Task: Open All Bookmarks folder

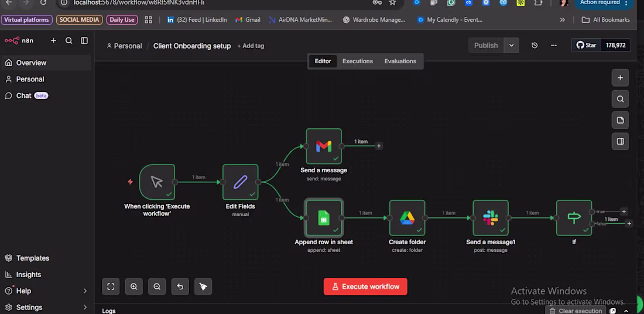Action: tap(606, 20)
